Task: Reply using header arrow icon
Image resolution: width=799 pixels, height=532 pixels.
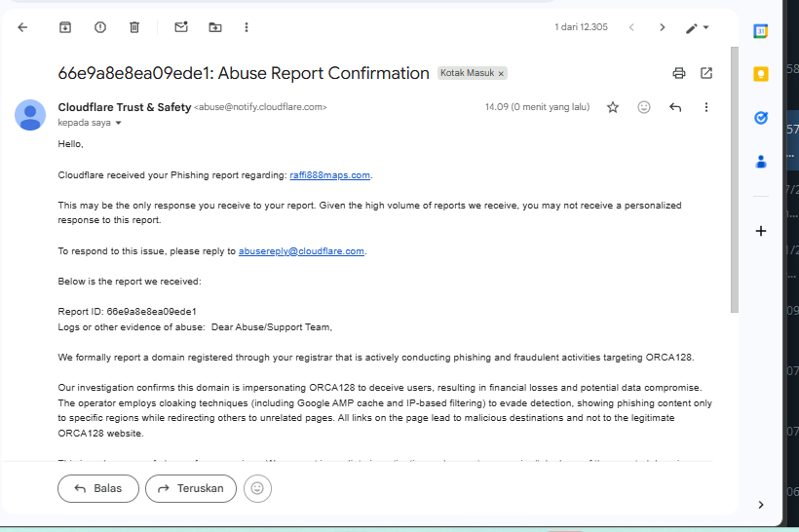Action: click(675, 107)
